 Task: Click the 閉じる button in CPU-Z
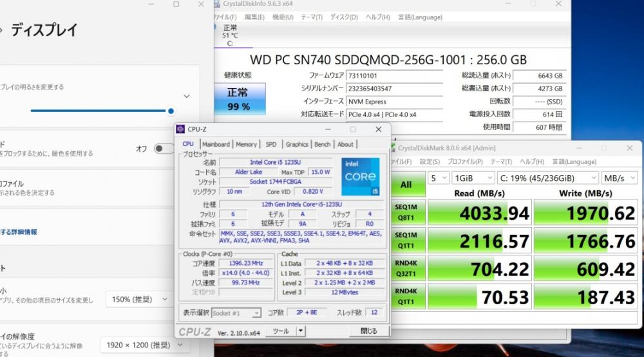pyautogui.click(x=368, y=331)
